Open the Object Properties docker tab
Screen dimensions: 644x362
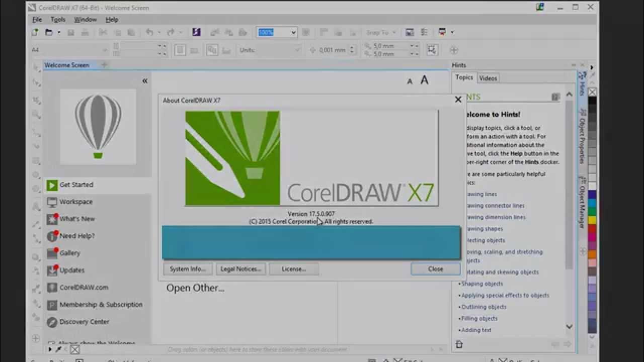click(x=582, y=137)
